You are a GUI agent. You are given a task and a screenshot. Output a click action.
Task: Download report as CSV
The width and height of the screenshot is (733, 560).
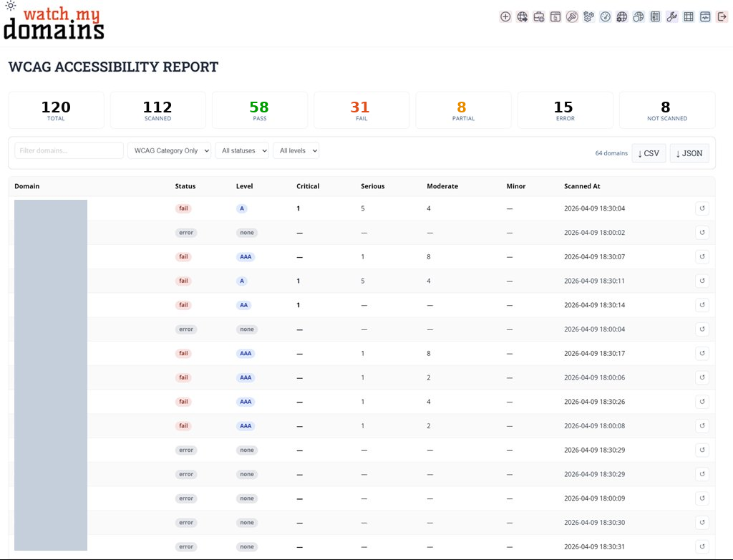pyautogui.click(x=649, y=153)
